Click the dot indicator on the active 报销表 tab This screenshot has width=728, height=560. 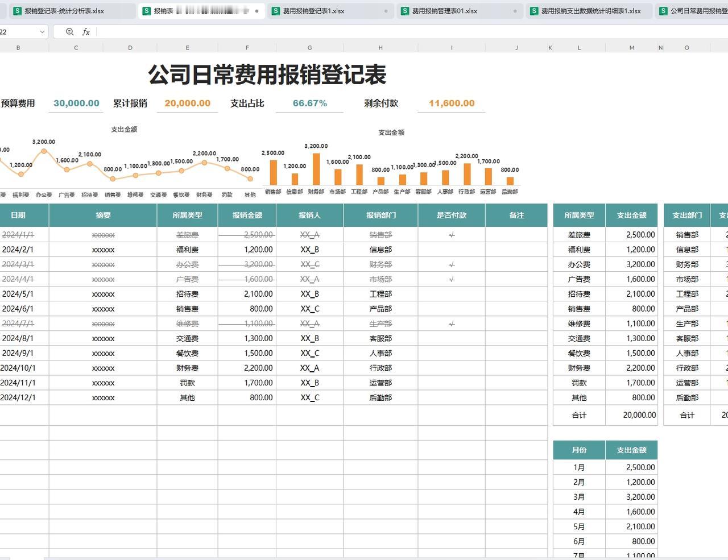[x=257, y=11]
